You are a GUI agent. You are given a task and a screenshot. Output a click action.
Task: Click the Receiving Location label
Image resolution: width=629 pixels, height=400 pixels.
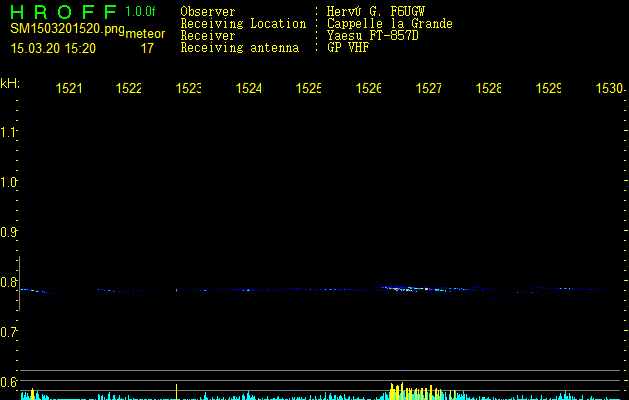(x=243, y=24)
